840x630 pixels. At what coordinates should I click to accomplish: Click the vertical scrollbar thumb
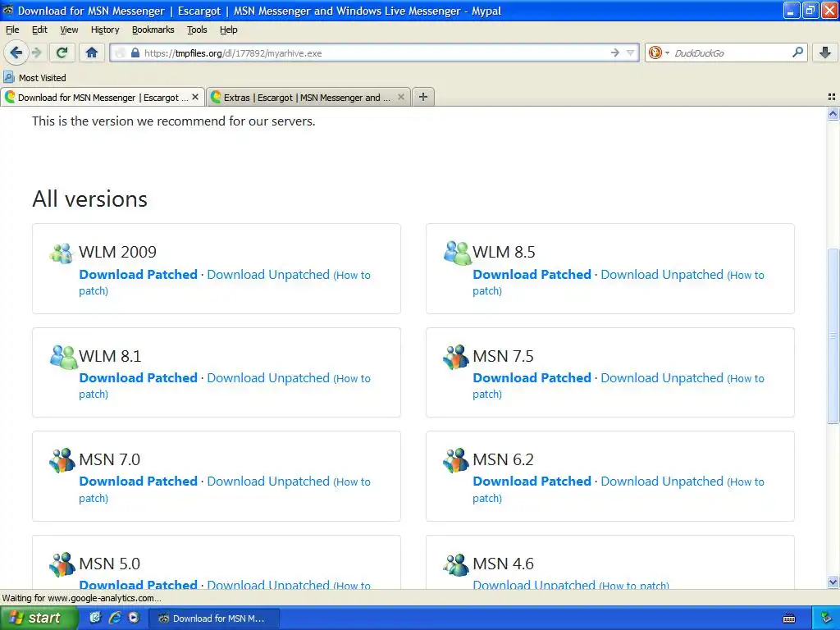coord(833,336)
